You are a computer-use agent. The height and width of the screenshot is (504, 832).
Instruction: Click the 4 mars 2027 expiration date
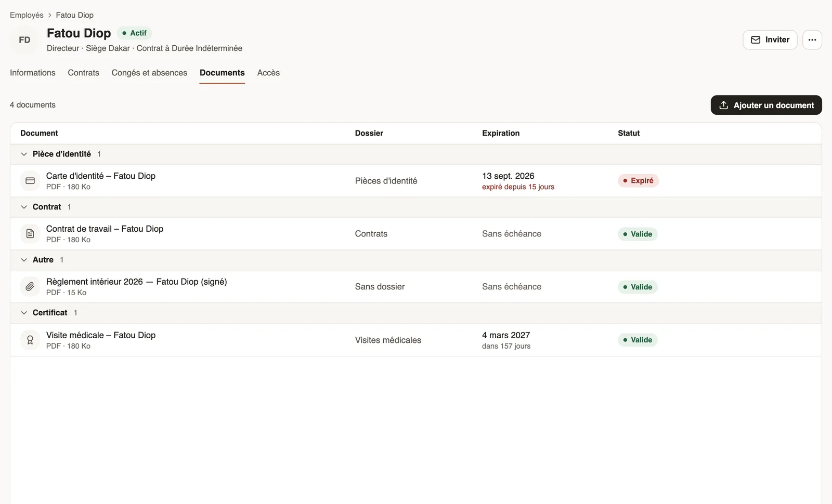(506, 335)
